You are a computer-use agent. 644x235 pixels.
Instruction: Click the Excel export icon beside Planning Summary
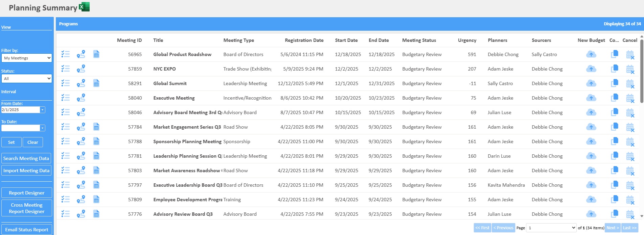pyautogui.click(x=84, y=7)
